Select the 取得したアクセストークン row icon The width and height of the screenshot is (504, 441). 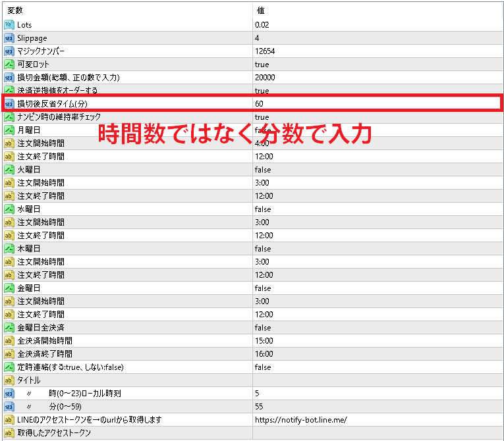tap(9, 433)
